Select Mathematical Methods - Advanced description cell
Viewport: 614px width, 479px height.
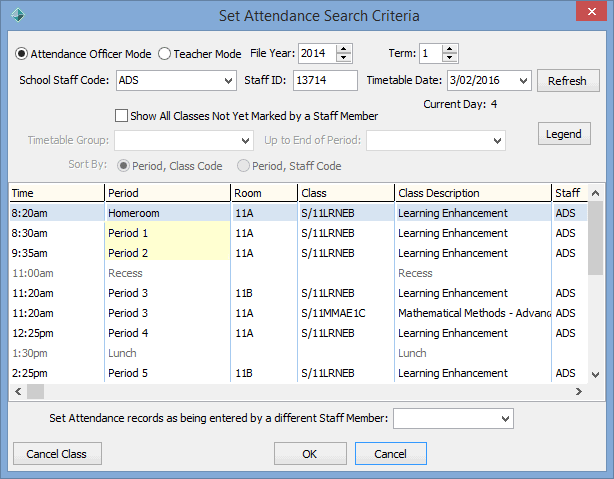click(473, 313)
